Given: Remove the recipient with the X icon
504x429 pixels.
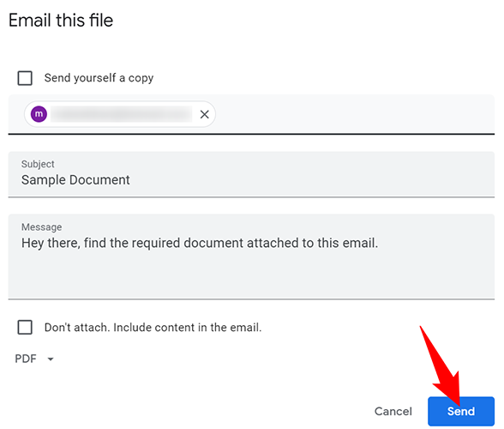Looking at the screenshot, I should click(204, 114).
